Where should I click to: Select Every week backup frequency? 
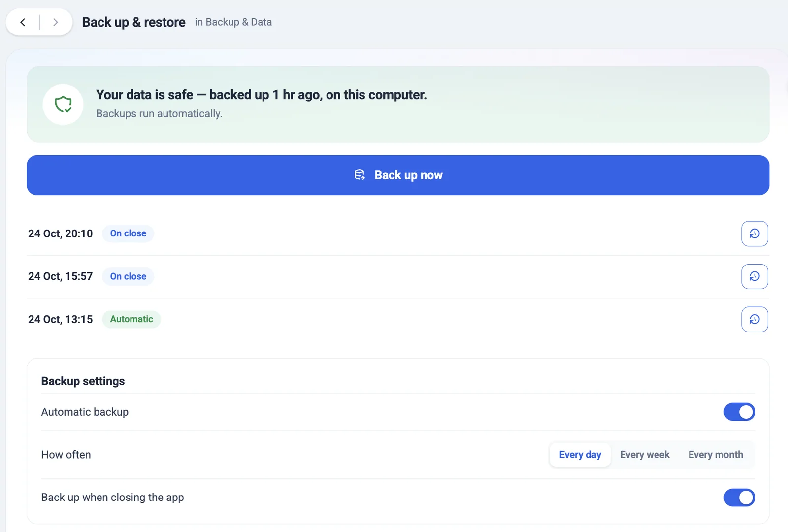point(645,455)
